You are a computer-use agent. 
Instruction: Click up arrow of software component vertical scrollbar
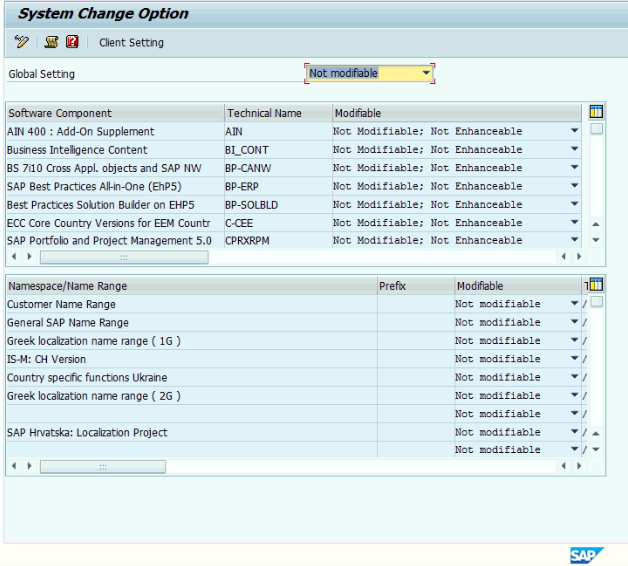[596, 224]
